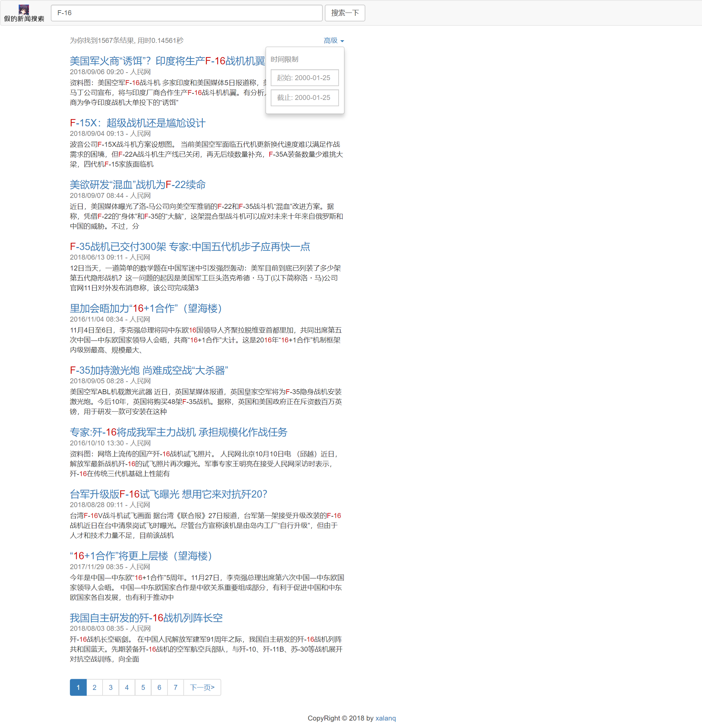Open the 专家:歼-16将成我军主力战机 link
702x728 pixels.
[x=178, y=432]
